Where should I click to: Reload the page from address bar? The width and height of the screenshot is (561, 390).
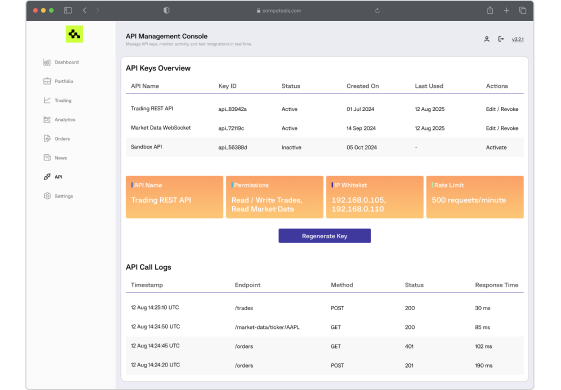[377, 11]
